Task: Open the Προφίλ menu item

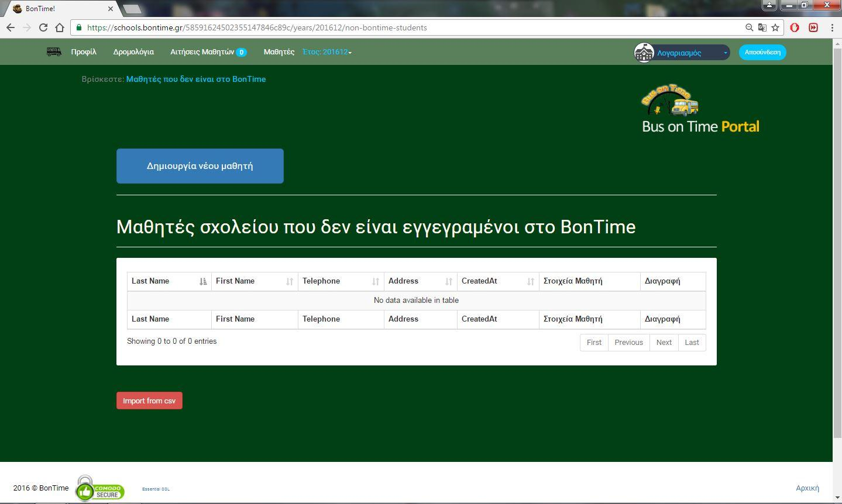Action: point(84,52)
